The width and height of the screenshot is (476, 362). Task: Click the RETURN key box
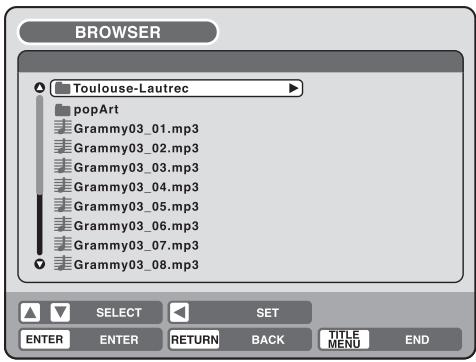(x=195, y=340)
